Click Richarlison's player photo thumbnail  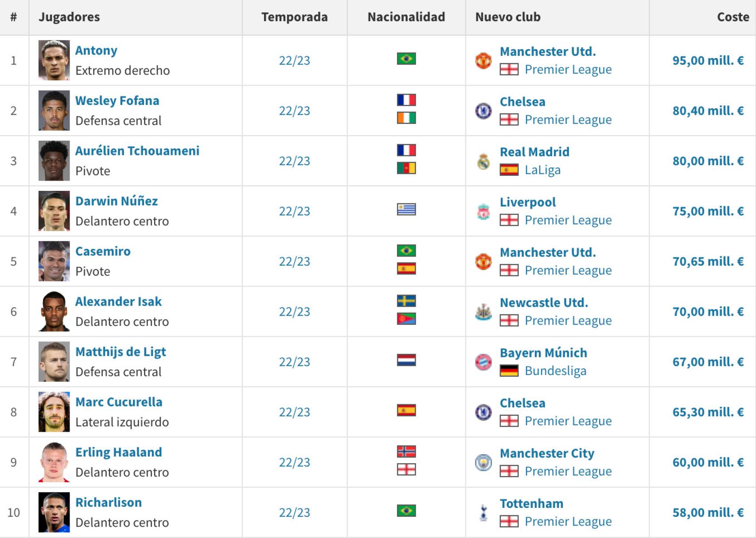coord(54,512)
